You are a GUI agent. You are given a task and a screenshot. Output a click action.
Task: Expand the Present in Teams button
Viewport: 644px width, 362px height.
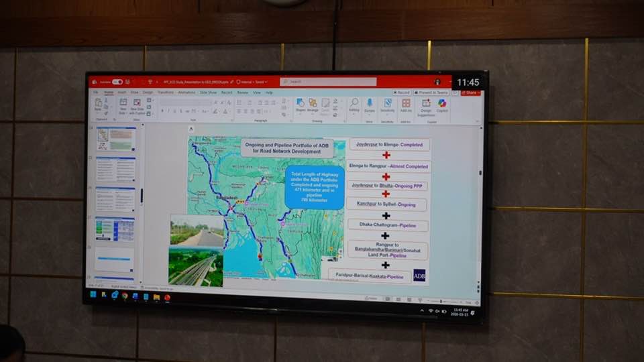pyautogui.click(x=432, y=93)
